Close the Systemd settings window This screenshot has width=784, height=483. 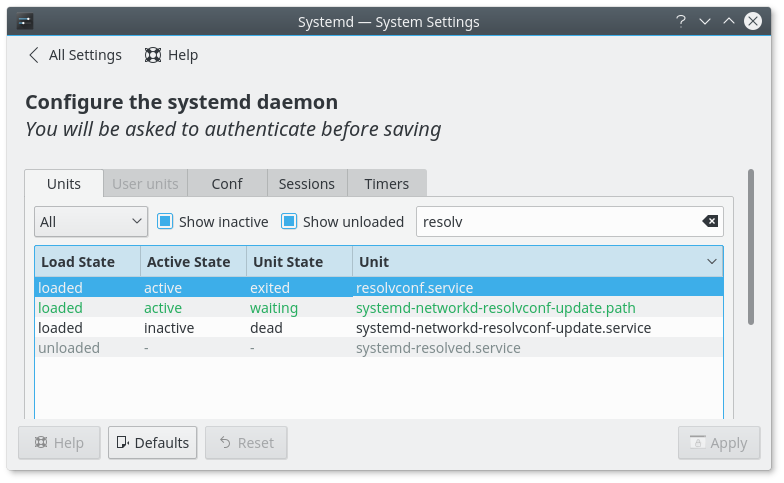coord(754,21)
